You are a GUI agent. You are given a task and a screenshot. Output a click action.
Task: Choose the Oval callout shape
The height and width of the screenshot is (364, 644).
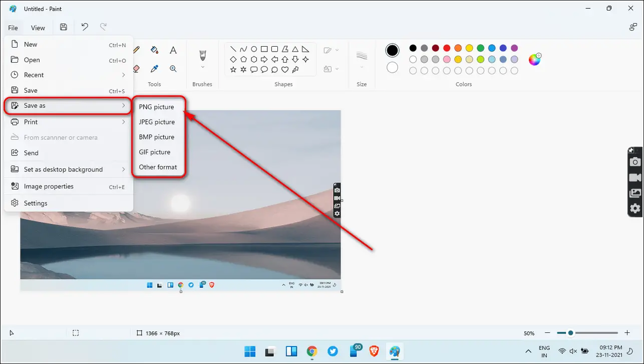(x=264, y=70)
